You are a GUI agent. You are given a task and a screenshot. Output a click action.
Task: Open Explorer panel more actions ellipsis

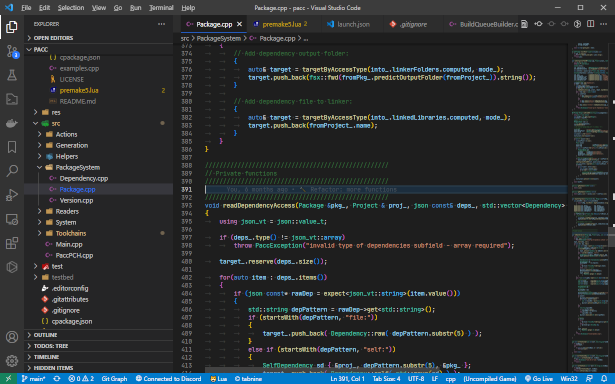[162, 24]
